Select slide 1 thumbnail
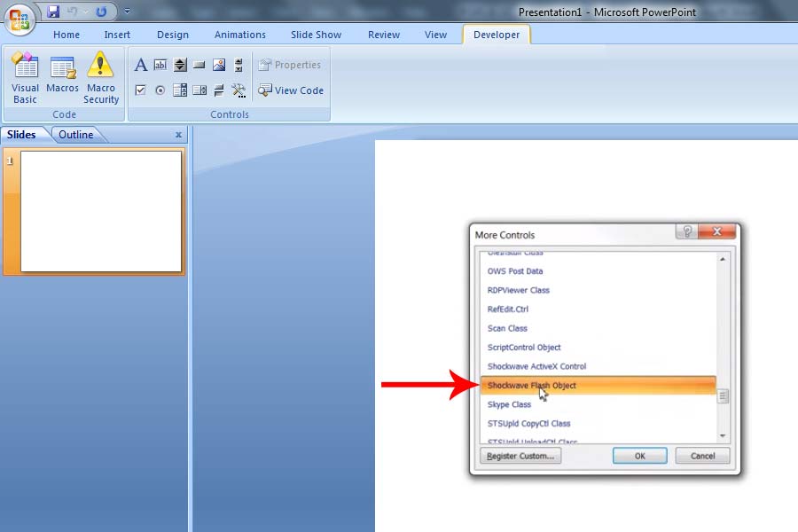 pos(101,211)
